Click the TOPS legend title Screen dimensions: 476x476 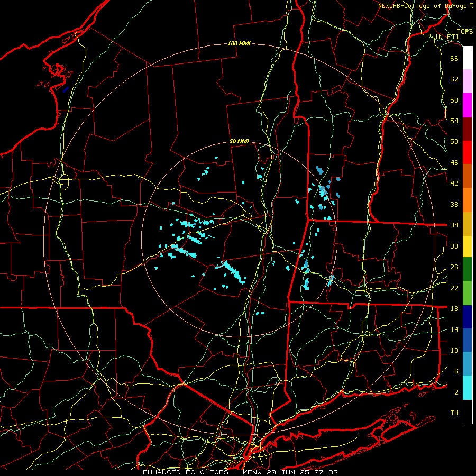pyautogui.click(x=465, y=32)
